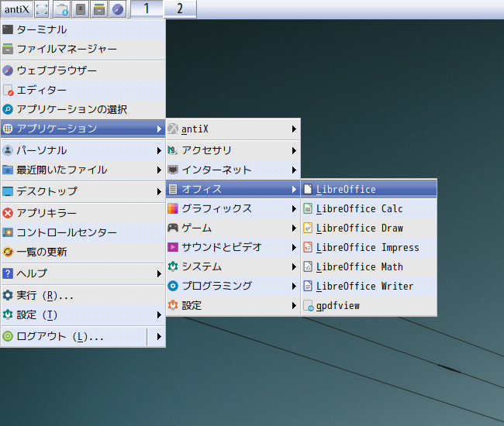Expand the ログアウト submenu arrow
Screen dimensions: 504x426
pos(159,336)
